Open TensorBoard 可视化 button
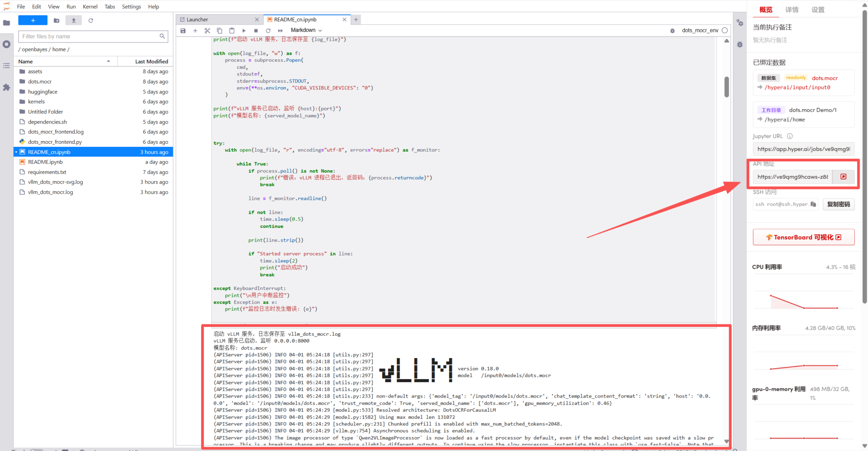The image size is (868, 451). (x=803, y=237)
